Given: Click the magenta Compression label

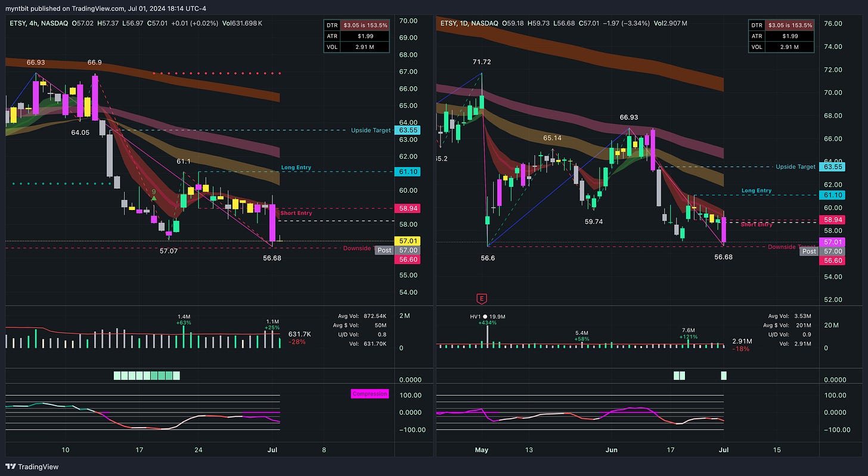Looking at the screenshot, I should click(370, 394).
